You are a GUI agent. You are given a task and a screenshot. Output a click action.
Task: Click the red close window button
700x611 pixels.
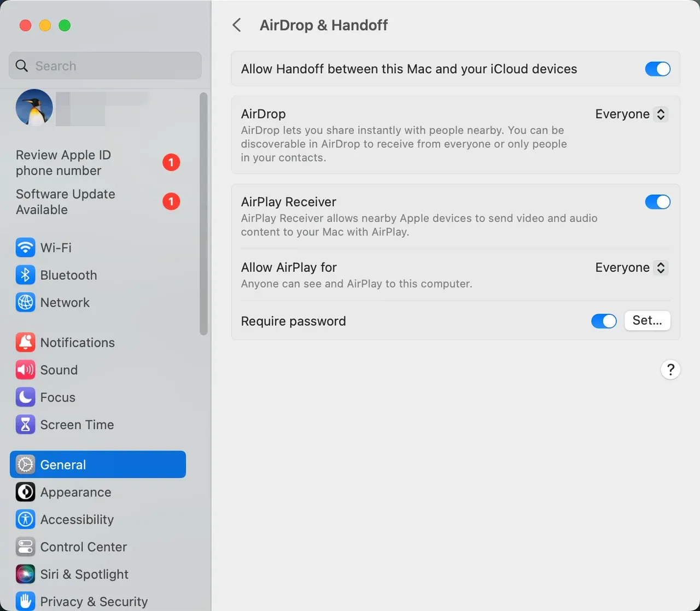pos(25,25)
